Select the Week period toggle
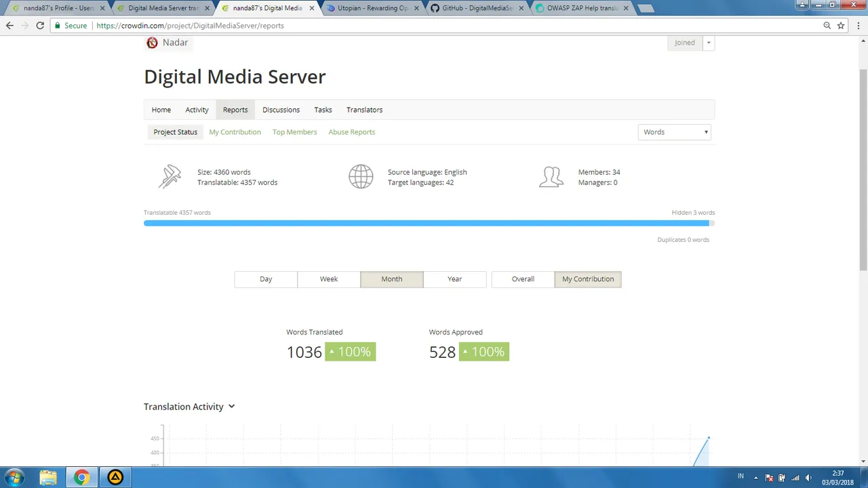Image resolution: width=868 pixels, height=488 pixels. (x=329, y=279)
